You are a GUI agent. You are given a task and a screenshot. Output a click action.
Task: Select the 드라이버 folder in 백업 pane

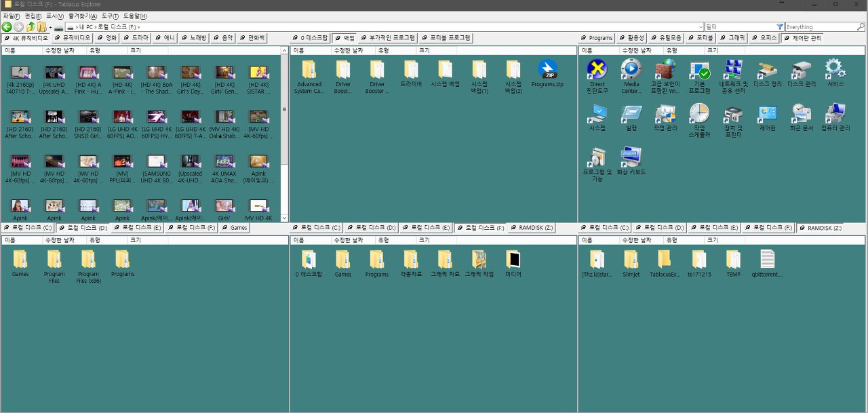(411, 69)
